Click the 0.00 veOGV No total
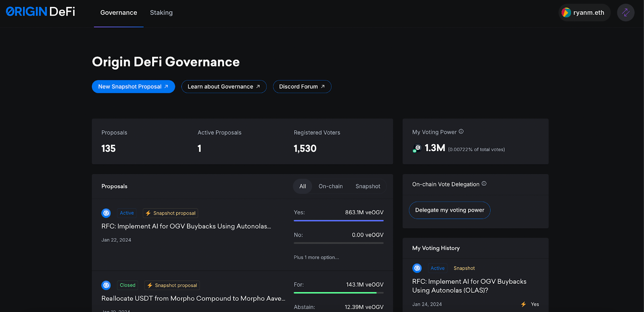The width and height of the screenshot is (644, 312). click(368, 235)
